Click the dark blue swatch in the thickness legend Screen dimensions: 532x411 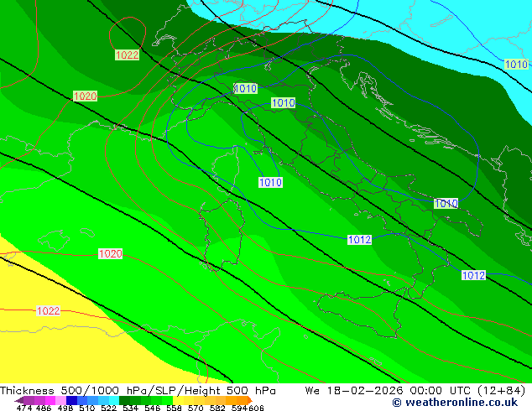[71, 400]
